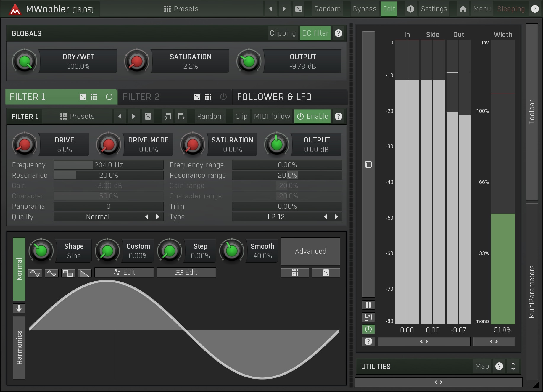Click the collapse arrows below the Width meter
Viewport: 543px width, 392px height.
coord(494,341)
